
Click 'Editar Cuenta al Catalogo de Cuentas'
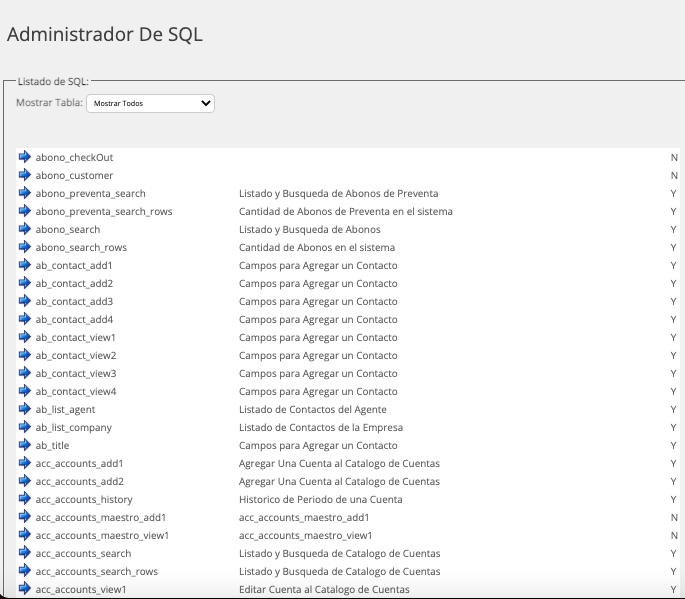(324, 590)
